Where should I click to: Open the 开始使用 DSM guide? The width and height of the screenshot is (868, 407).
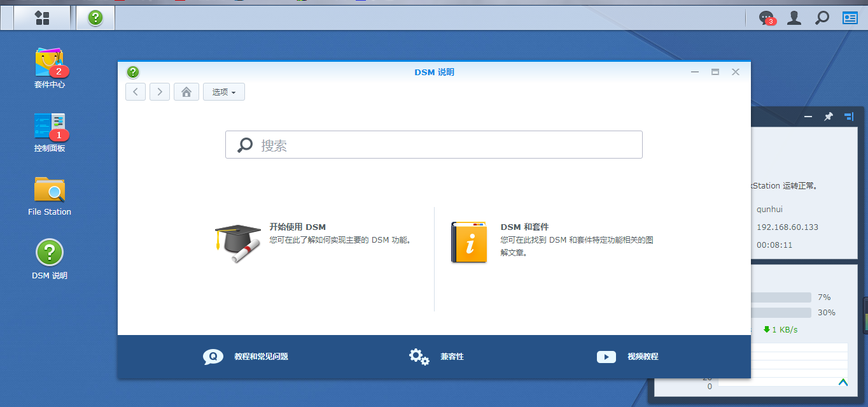click(x=316, y=242)
